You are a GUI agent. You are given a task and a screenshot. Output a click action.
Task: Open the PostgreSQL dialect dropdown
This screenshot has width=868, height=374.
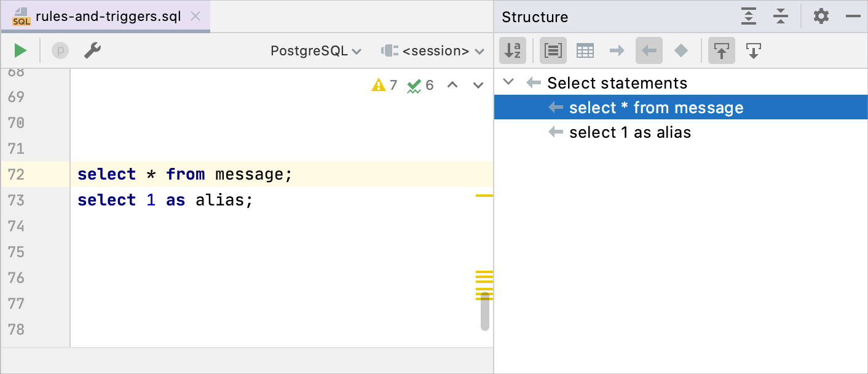tap(315, 51)
